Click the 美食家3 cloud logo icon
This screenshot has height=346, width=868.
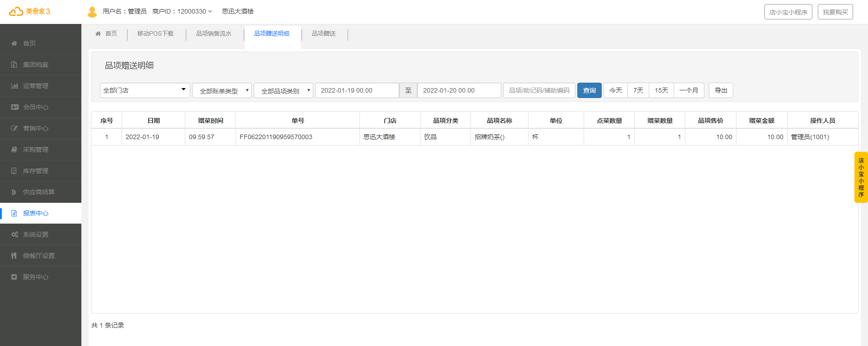click(x=16, y=11)
